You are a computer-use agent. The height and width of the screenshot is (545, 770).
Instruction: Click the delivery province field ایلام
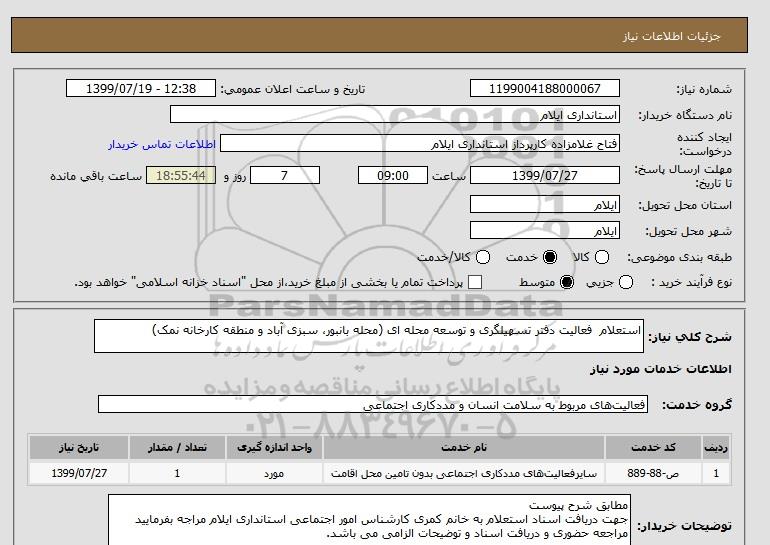pos(545,204)
